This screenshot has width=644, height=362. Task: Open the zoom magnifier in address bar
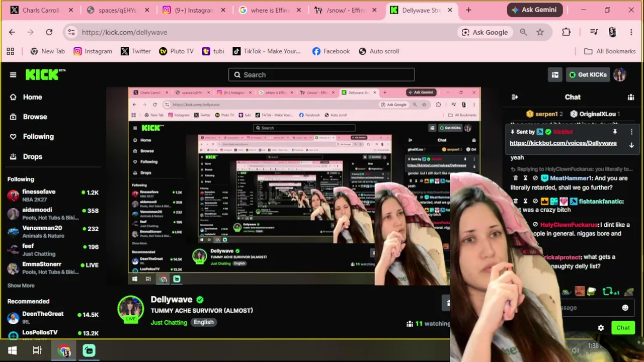pos(523,32)
